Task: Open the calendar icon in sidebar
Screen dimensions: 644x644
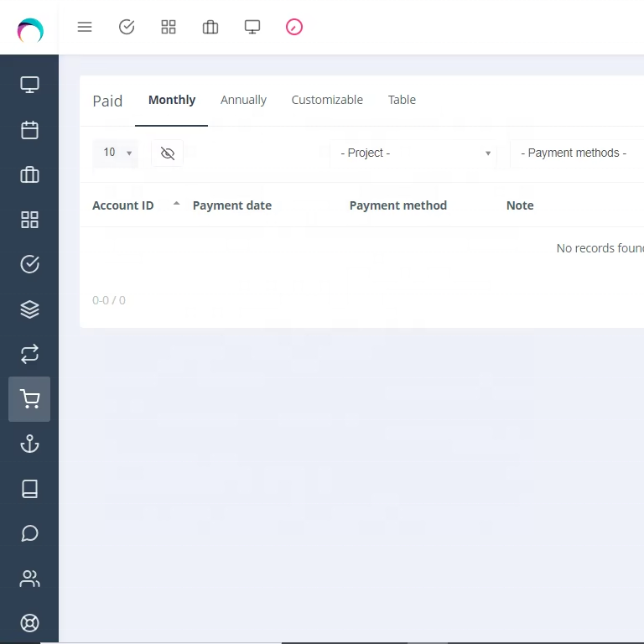Action: 29,130
